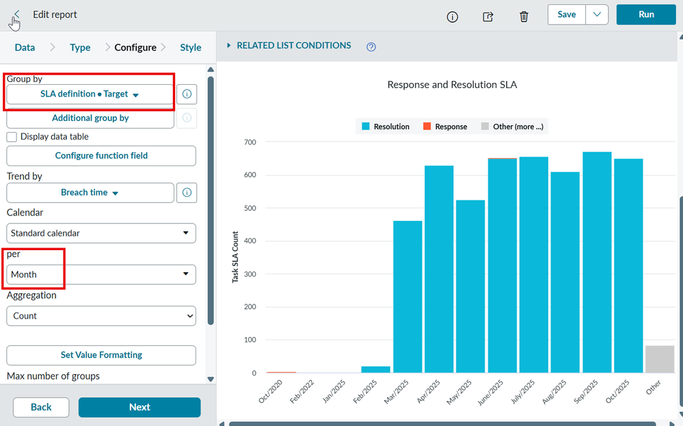This screenshot has width=683, height=426.
Task: Click the info icon next to Group by
Action: 187,94
